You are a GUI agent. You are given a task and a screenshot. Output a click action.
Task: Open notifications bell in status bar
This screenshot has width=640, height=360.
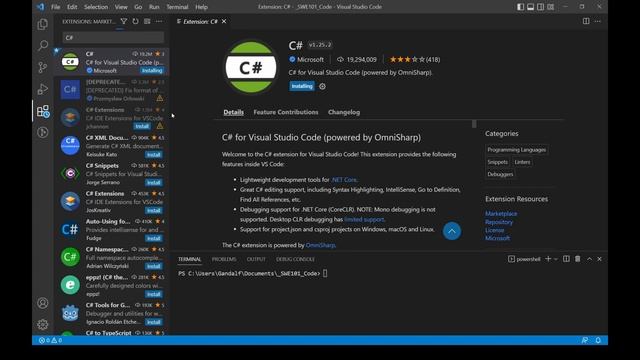[598, 340]
